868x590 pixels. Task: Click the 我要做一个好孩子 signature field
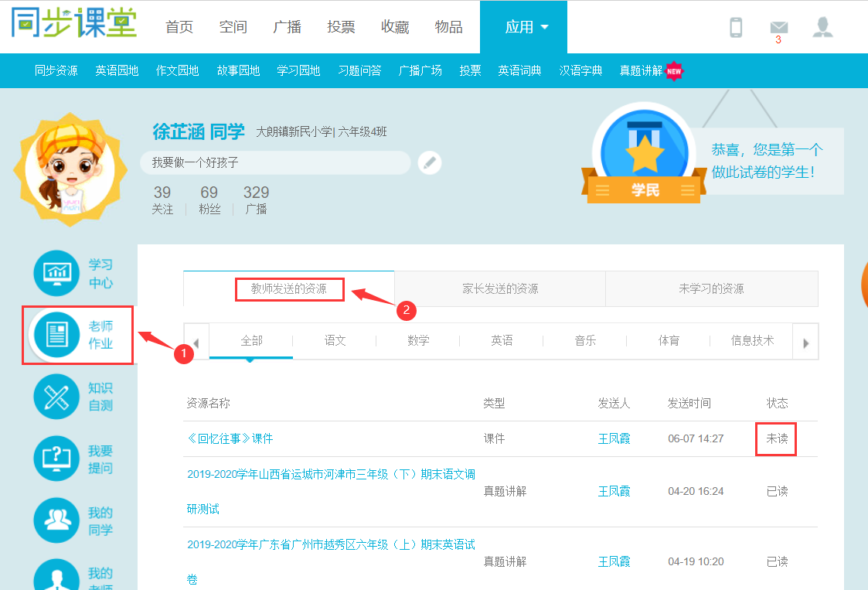click(x=274, y=163)
